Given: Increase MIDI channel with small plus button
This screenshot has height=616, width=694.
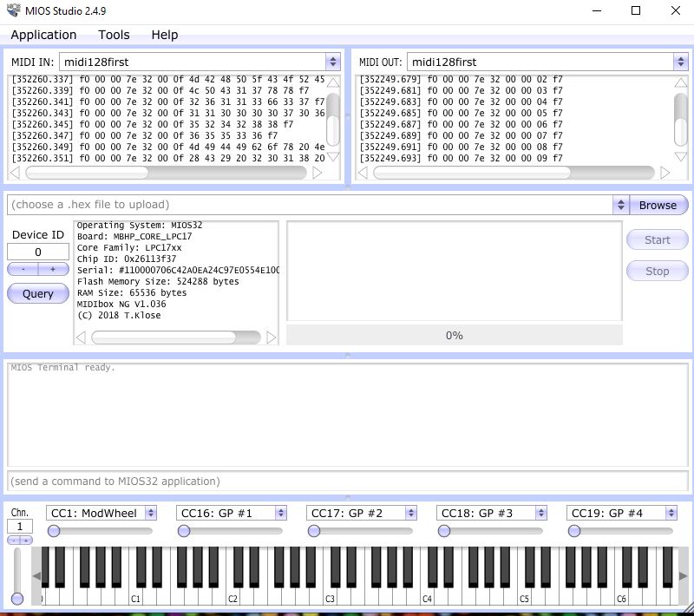Looking at the screenshot, I should (26, 541).
